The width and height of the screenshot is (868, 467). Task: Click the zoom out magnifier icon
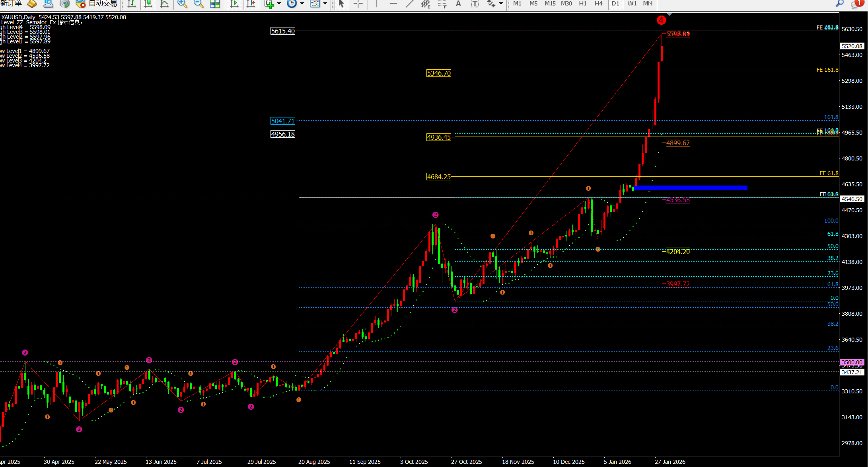point(198,4)
